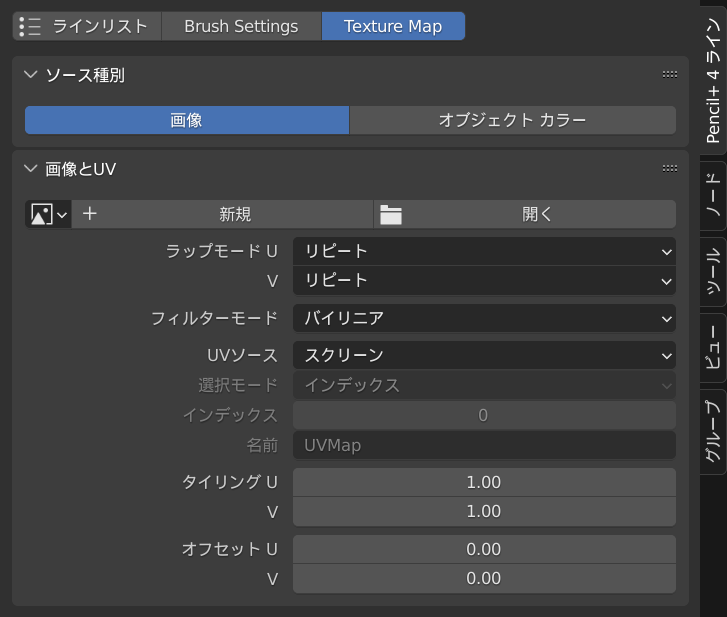Click the plus icon for new image

(90, 214)
